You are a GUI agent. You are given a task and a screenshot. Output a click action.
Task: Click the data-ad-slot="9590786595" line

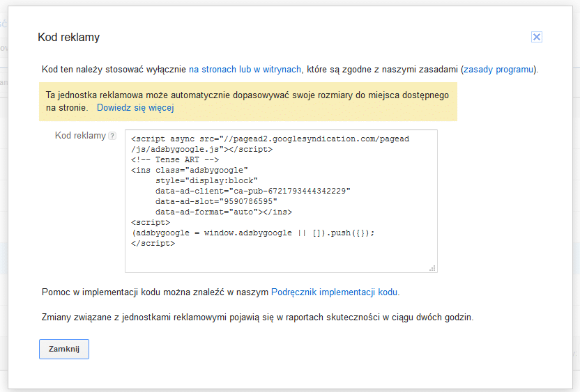click(x=216, y=201)
